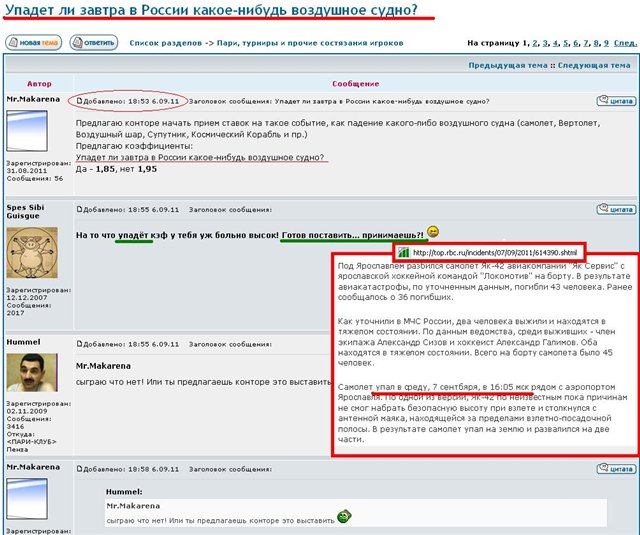Click 'Зарегистрирован: 31.08.2011' text

click(x=38, y=167)
